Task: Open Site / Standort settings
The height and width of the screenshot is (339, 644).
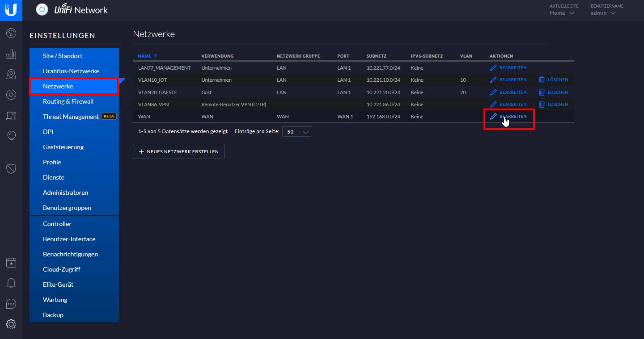Action: pyautogui.click(x=74, y=56)
